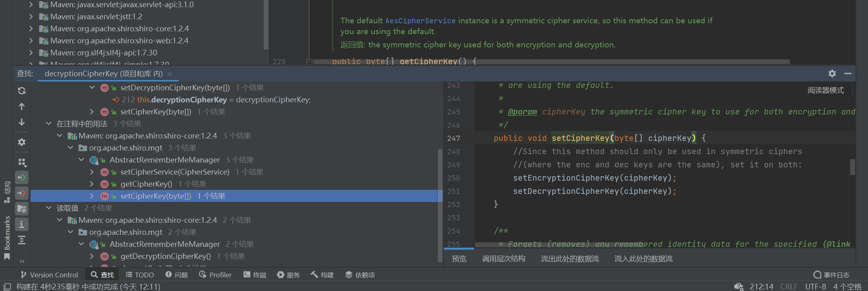Viewport: 868px width, 291px height.
Task: Switch to 流入此处的数据流 tab
Action: pos(644,259)
